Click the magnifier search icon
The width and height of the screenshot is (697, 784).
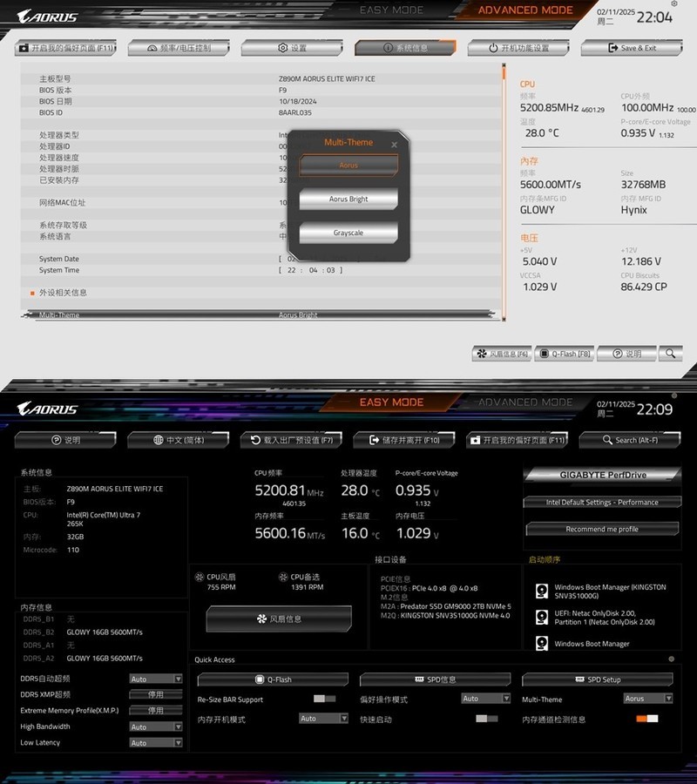point(671,354)
